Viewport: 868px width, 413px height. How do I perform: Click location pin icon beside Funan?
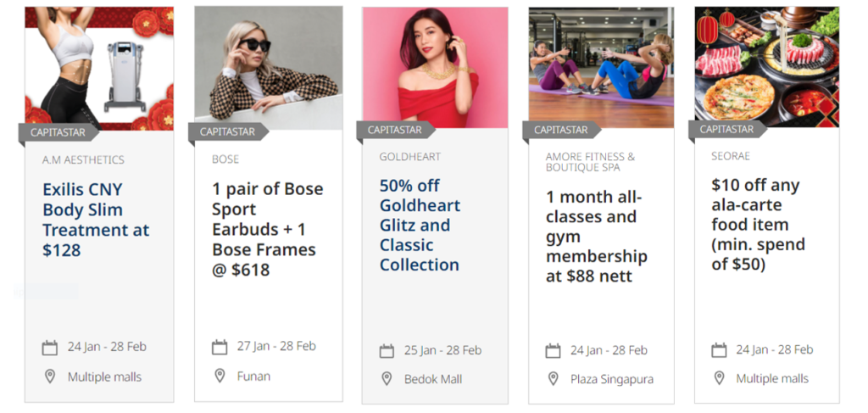coord(220,376)
